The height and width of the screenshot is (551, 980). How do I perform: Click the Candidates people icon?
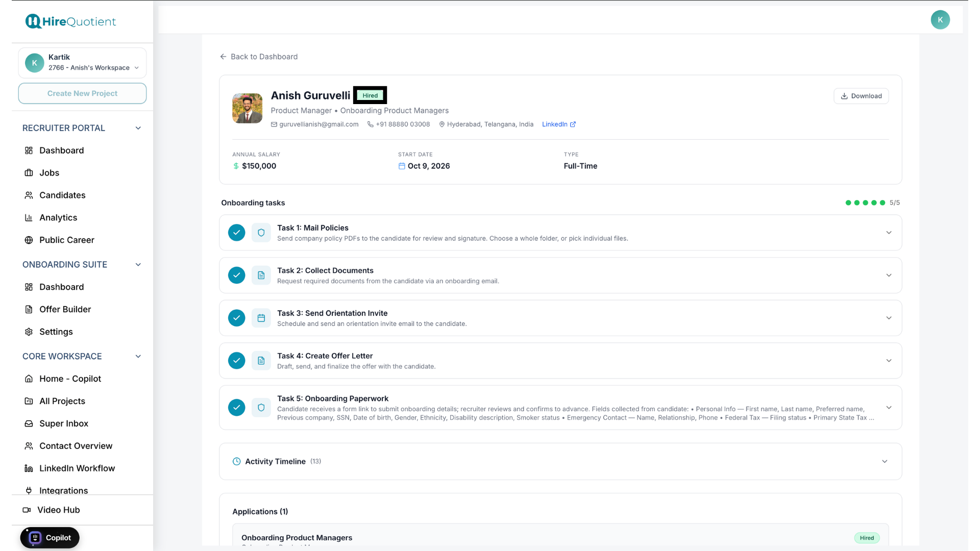(x=29, y=195)
